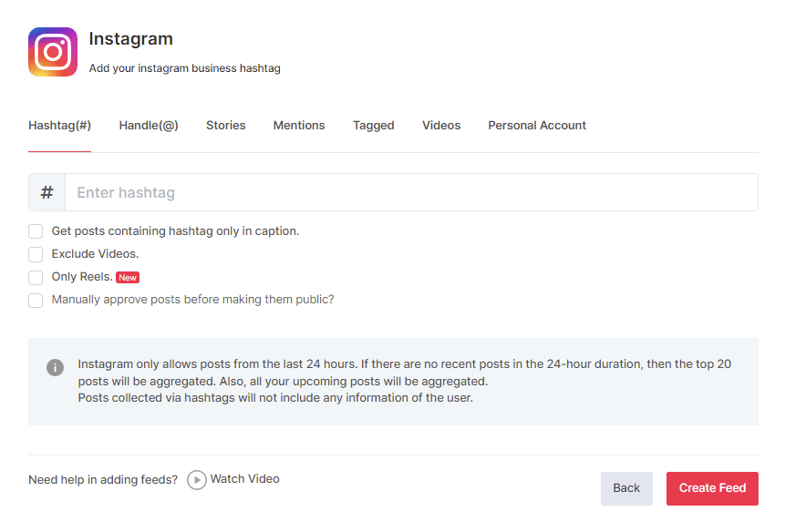Click the red New badge

(128, 278)
